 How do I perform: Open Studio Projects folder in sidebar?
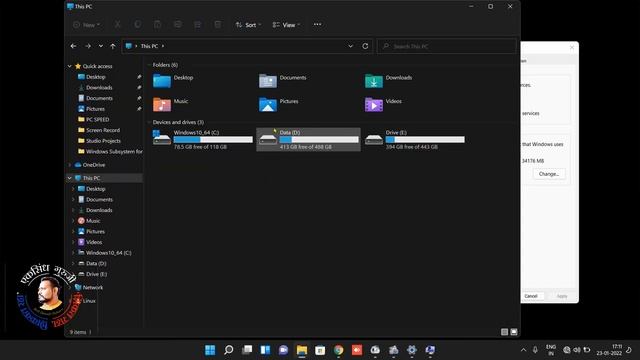[x=103, y=141]
